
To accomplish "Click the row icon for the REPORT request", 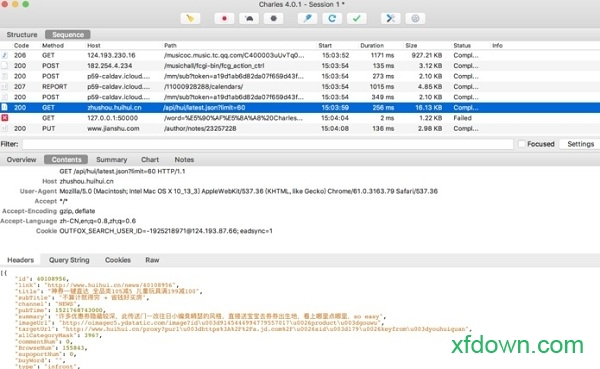I will tap(5, 87).
